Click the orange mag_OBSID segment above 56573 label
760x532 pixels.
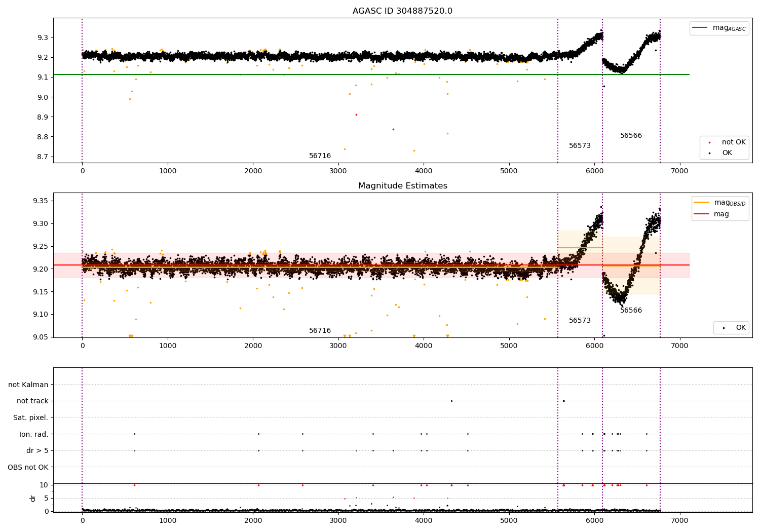(580, 247)
